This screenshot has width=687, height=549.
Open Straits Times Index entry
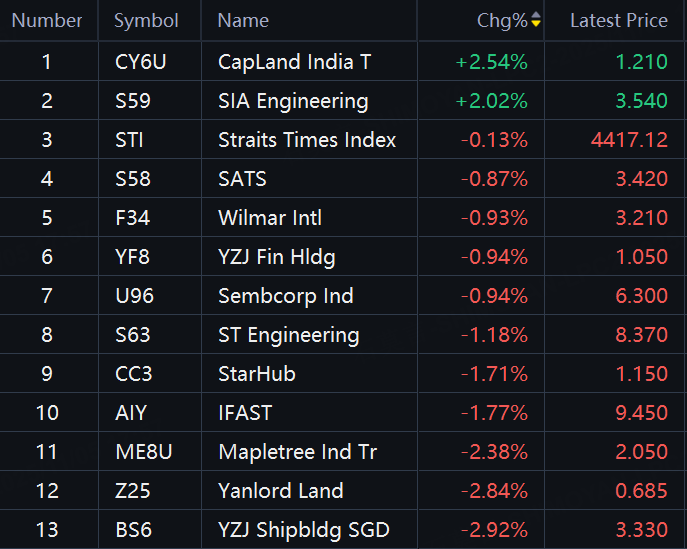coord(307,140)
